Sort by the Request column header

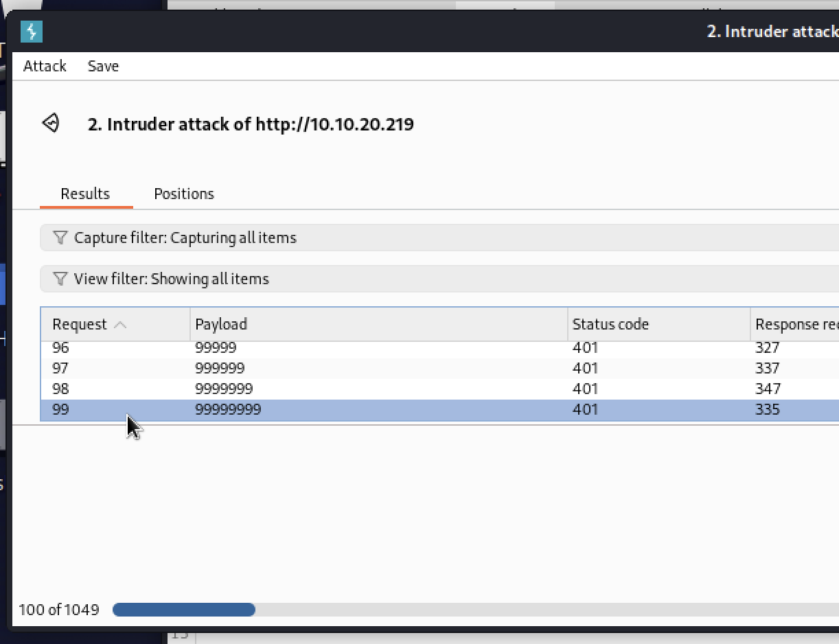(115, 324)
